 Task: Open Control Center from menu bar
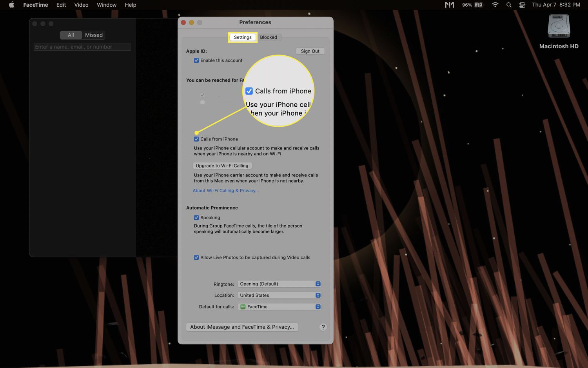522,5
